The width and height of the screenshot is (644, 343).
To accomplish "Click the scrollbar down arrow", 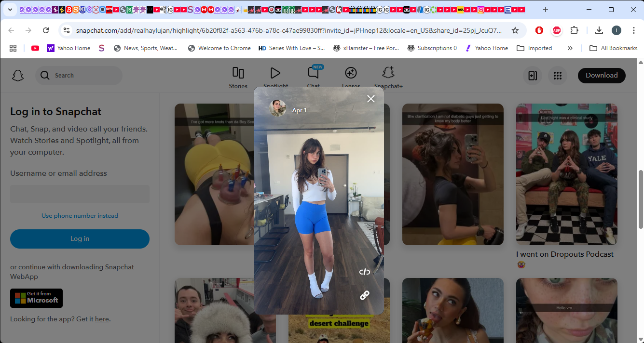I will tap(641, 339).
